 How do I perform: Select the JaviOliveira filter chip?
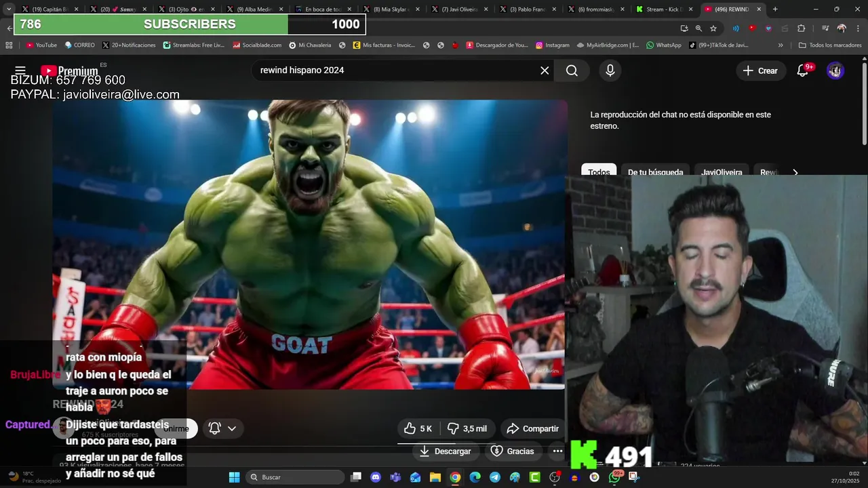click(x=722, y=171)
